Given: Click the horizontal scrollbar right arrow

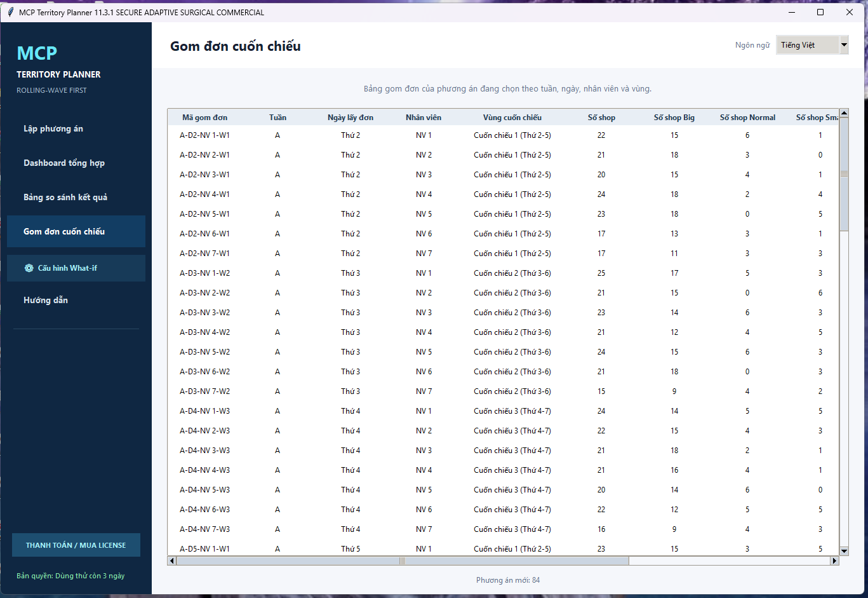Looking at the screenshot, I should (834, 561).
